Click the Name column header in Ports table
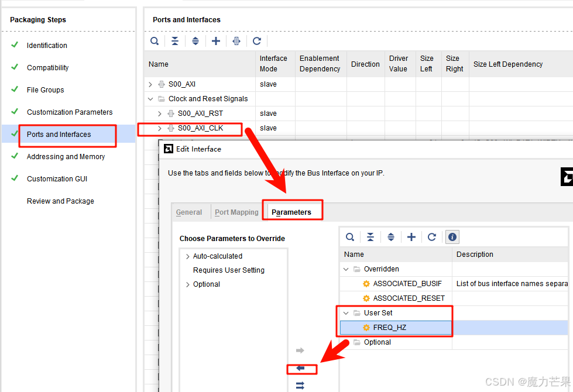 coord(200,64)
